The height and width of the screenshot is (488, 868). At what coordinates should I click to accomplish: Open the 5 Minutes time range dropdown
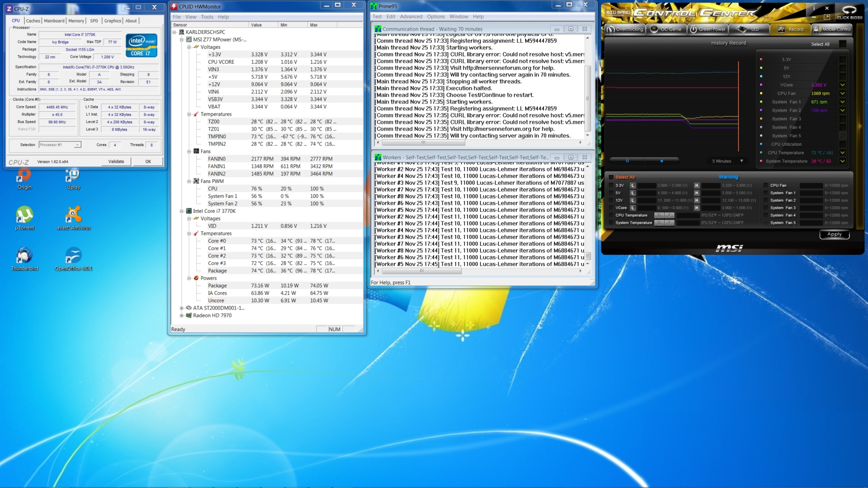(x=726, y=161)
